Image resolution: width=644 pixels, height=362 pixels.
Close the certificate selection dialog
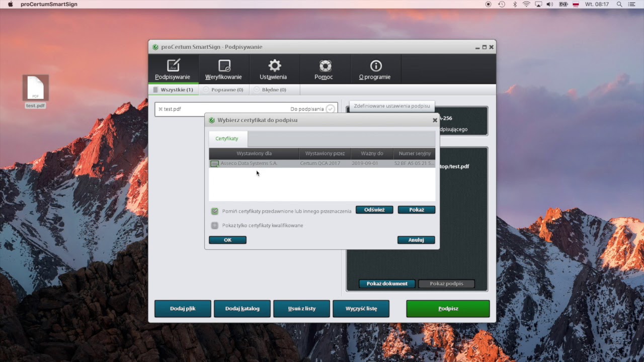point(435,120)
